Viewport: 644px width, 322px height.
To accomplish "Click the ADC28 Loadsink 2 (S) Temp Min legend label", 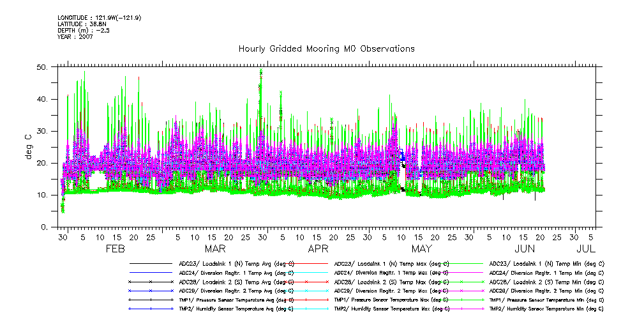I will [x=546, y=282].
